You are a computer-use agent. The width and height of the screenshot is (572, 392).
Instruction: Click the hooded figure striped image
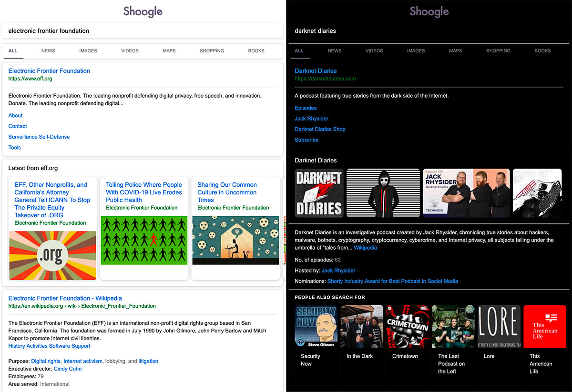coord(383,193)
